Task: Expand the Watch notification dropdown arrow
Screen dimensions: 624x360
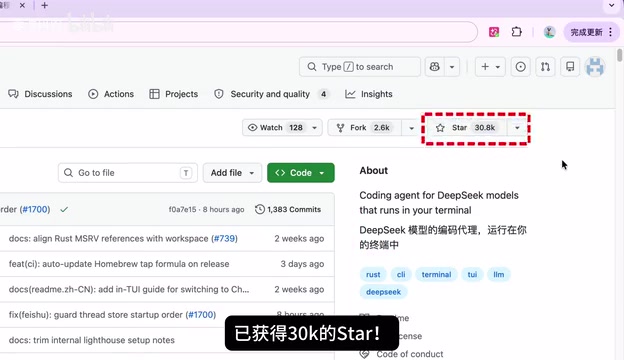Action: pyautogui.click(x=314, y=128)
